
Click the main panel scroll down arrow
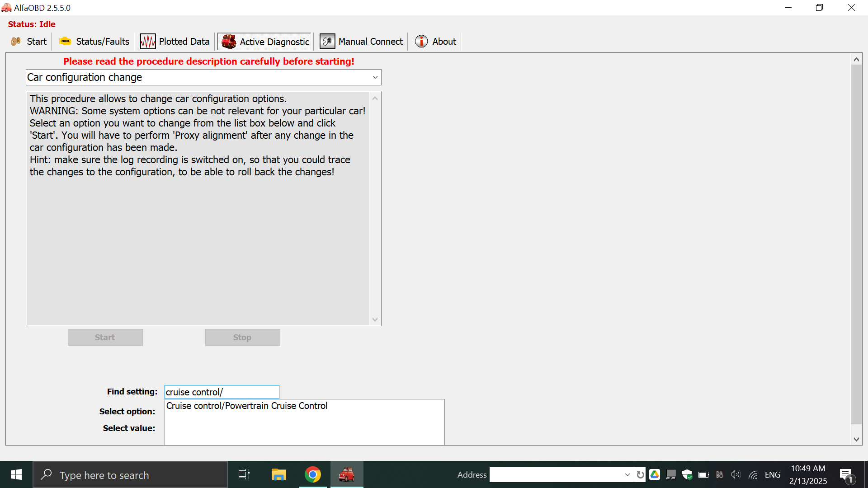(856, 439)
